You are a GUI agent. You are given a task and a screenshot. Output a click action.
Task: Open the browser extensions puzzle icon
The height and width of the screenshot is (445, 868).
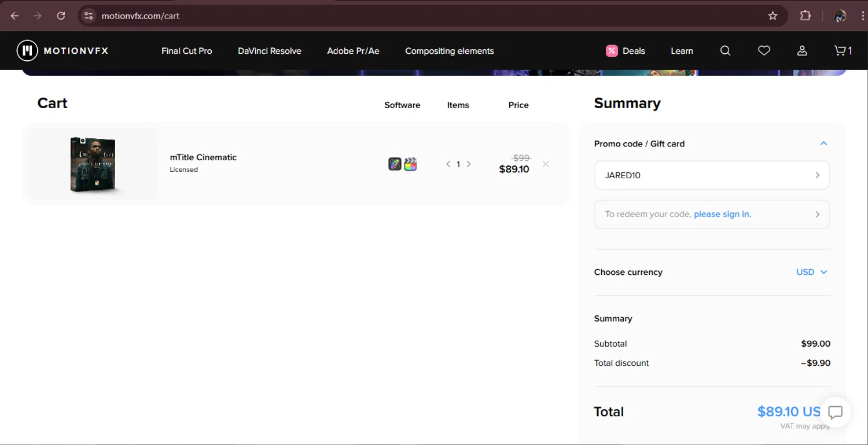click(x=806, y=16)
